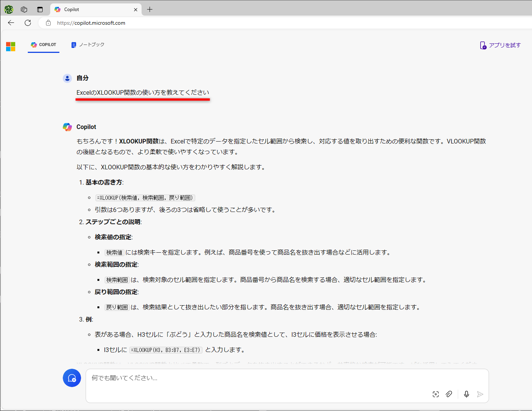The width and height of the screenshot is (532, 411).
Task: Click the send message arrow icon
Action: coord(480,394)
